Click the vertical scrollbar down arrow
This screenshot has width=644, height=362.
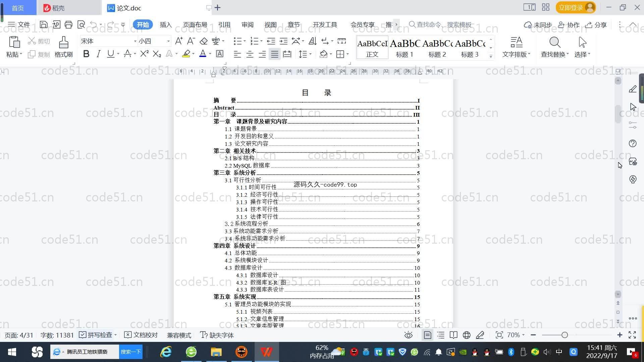click(618, 294)
